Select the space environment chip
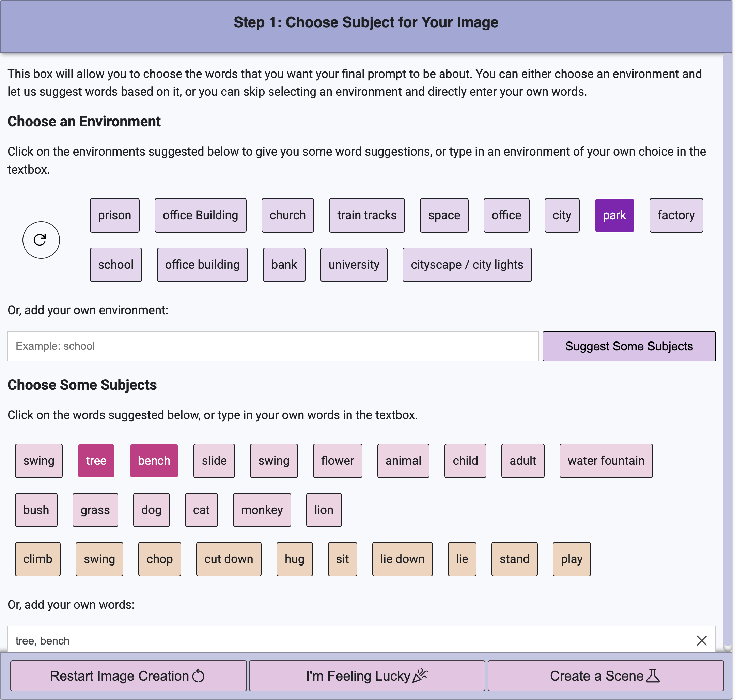The height and width of the screenshot is (700, 735). pyautogui.click(x=444, y=215)
